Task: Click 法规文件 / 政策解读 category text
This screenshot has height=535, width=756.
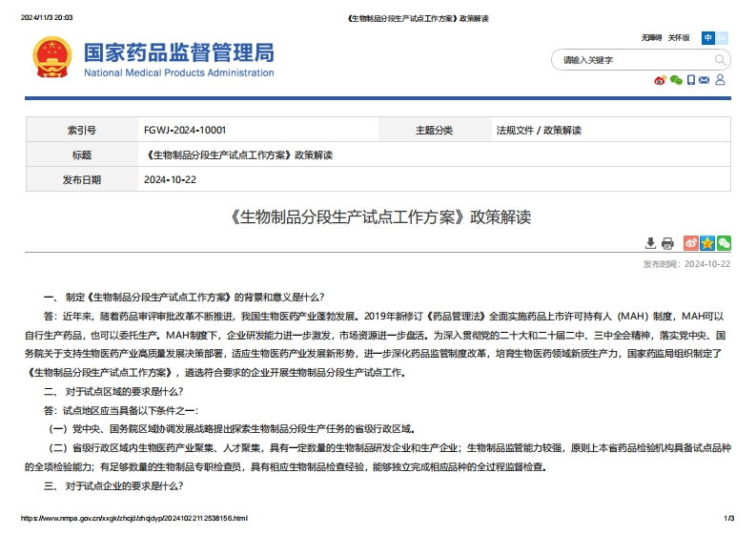Action: (x=538, y=130)
